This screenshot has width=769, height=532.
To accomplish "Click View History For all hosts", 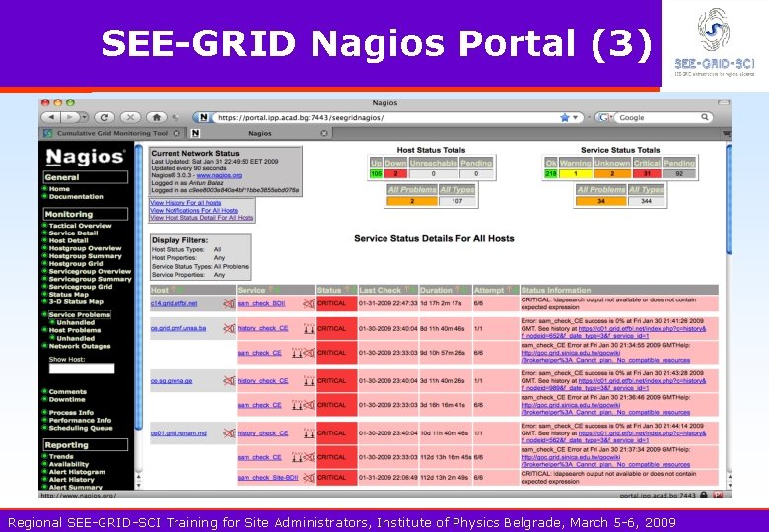I will point(185,202).
